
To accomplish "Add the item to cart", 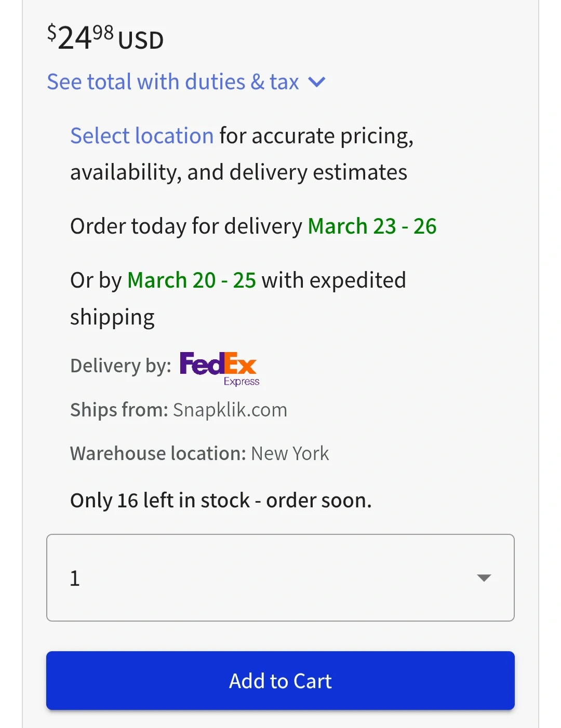I will [x=280, y=680].
